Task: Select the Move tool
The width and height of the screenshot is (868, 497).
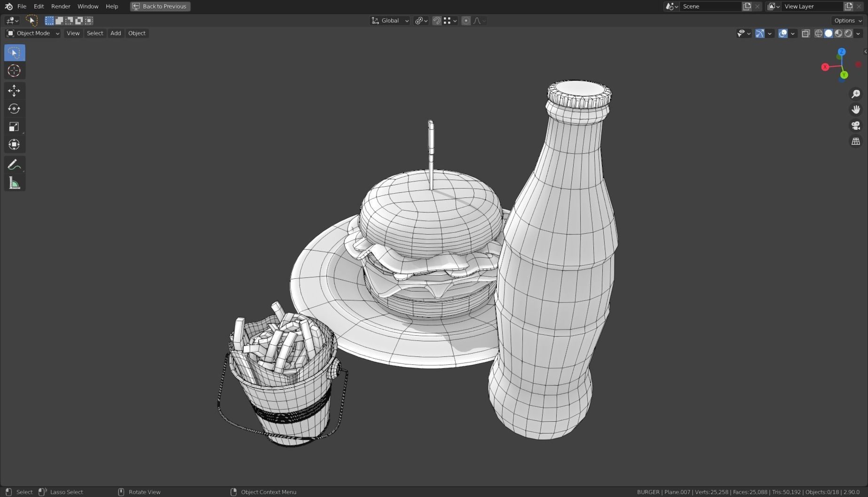Action: pyautogui.click(x=15, y=90)
